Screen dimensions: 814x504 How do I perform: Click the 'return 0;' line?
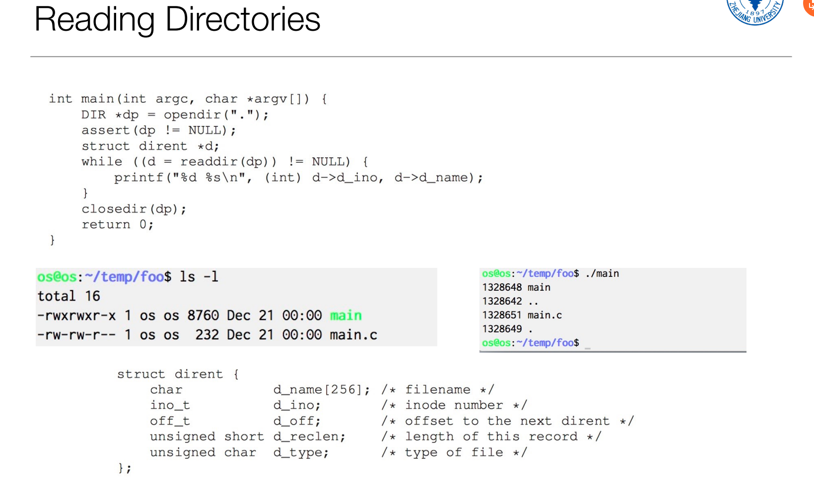118,225
